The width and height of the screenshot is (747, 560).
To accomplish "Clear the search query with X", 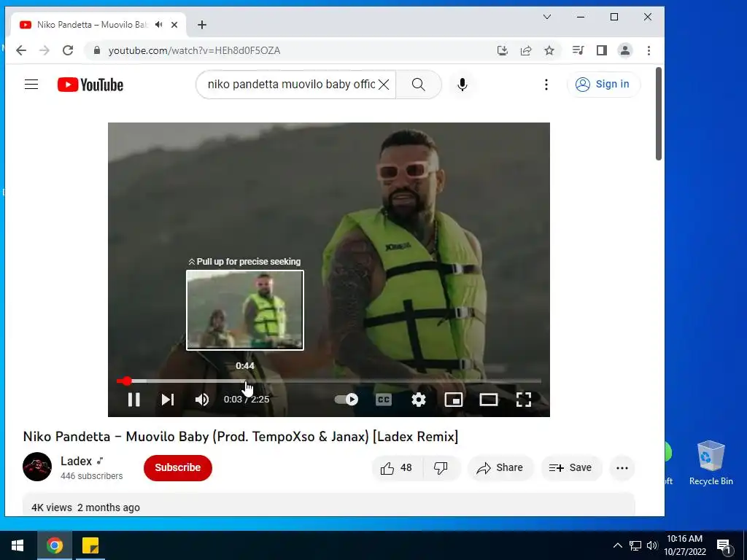I will point(384,85).
